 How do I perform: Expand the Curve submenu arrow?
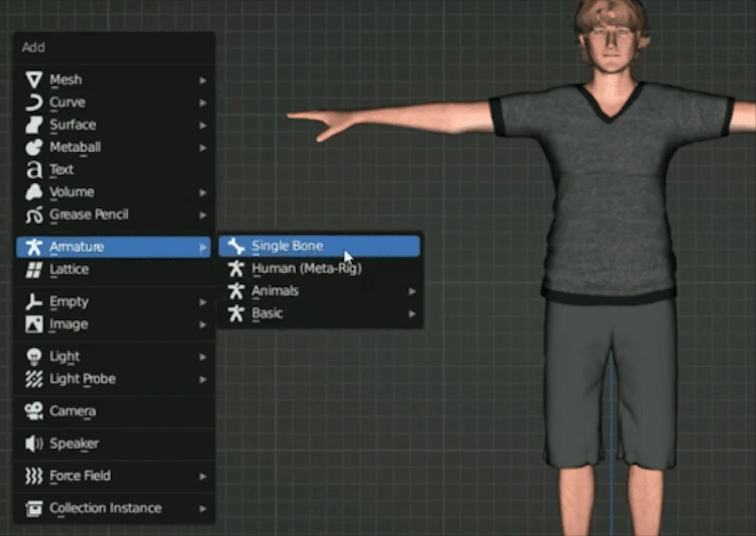(203, 103)
